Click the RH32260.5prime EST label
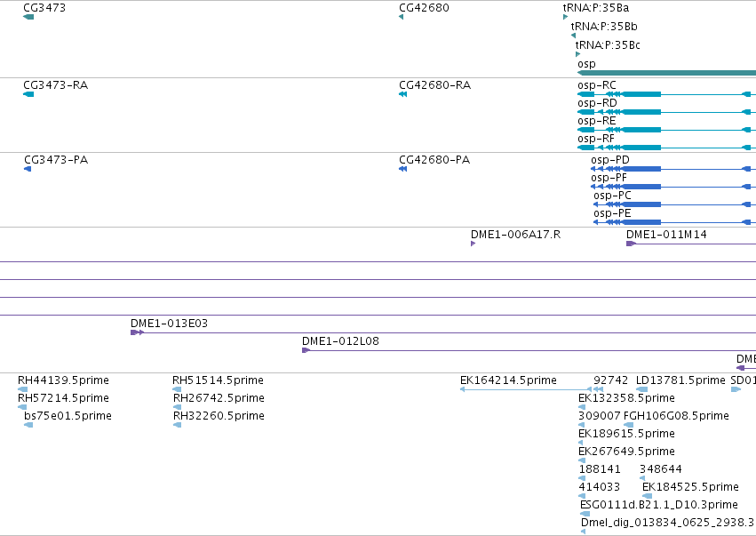The image size is (756, 536). [x=219, y=416]
